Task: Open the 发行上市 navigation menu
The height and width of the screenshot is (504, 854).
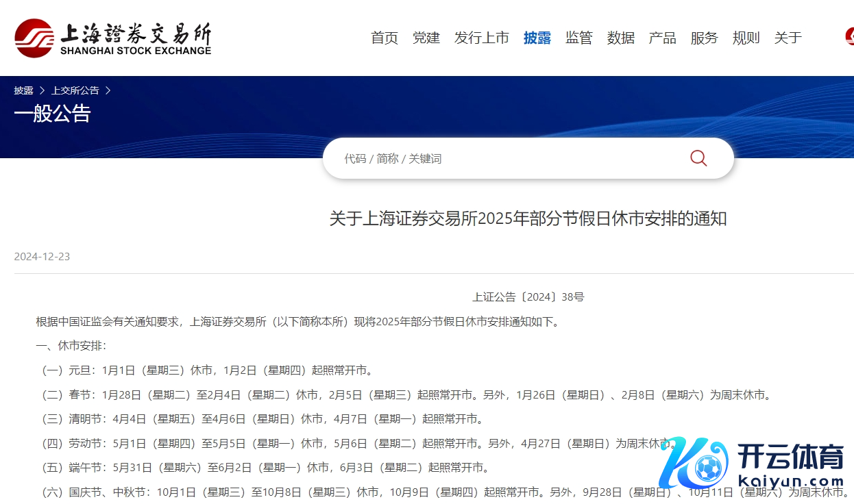Action: (482, 38)
